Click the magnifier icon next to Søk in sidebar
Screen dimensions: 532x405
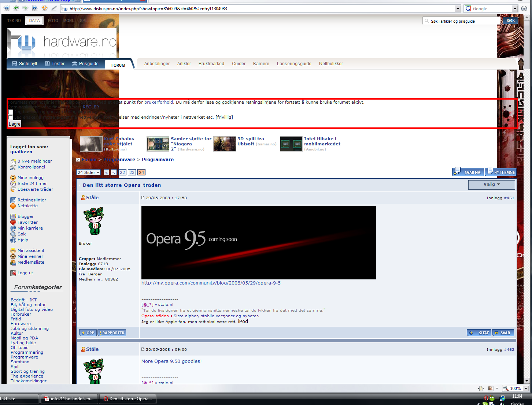tap(13, 234)
